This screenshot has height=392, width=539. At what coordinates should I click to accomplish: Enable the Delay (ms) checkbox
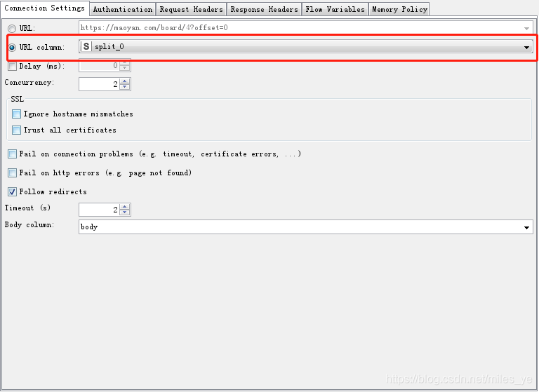click(x=13, y=66)
